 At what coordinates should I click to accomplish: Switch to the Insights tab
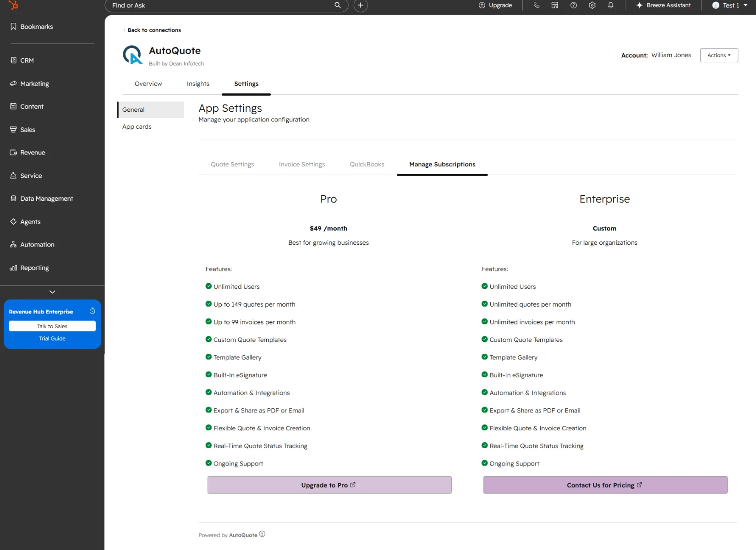pyautogui.click(x=198, y=84)
